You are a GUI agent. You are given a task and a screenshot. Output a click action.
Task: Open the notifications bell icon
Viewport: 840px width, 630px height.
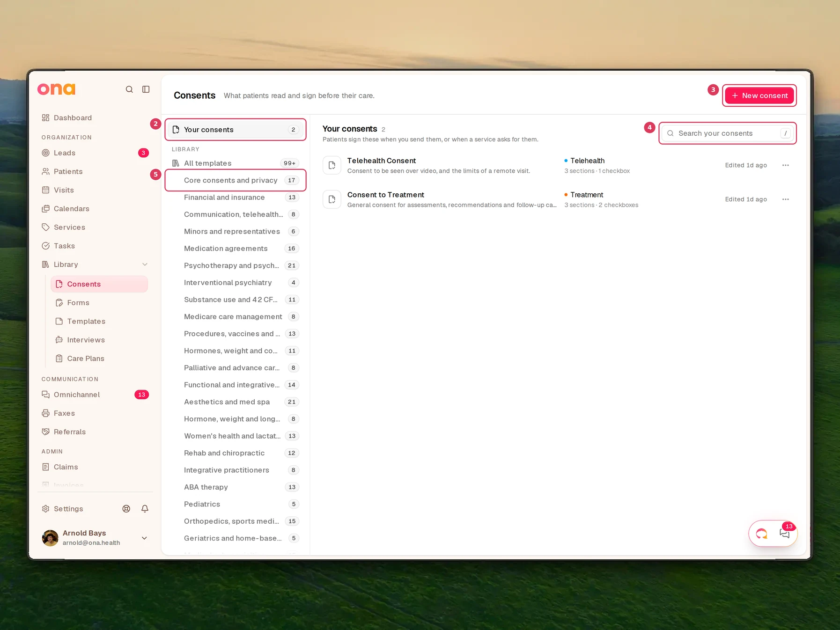tap(145, 509)
